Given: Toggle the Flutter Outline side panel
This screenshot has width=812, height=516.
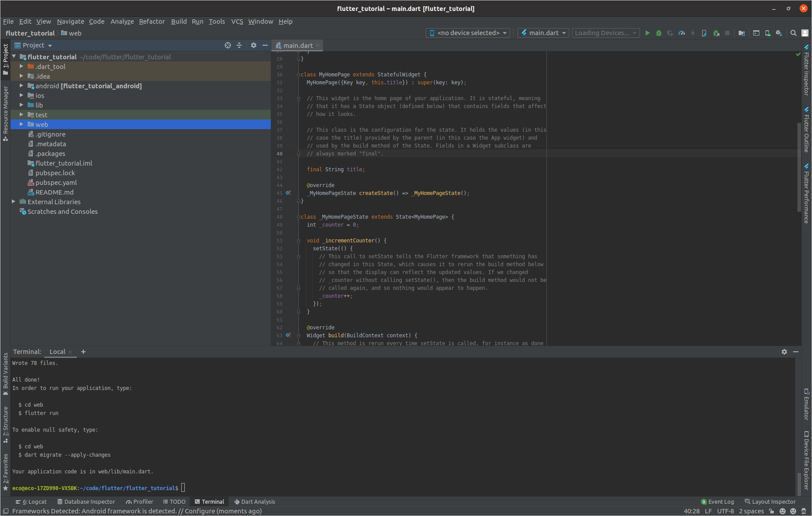Looking at the screenshot, I should click(x=806, y=130).
